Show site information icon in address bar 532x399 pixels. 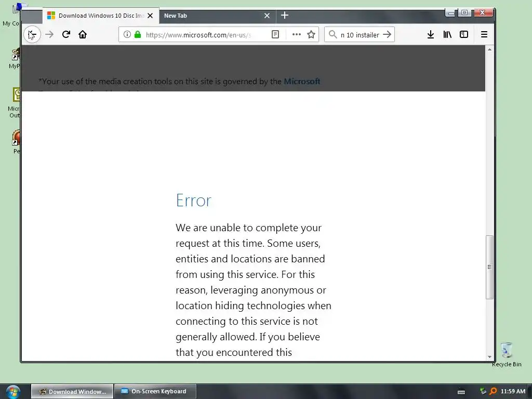[127, 35]
